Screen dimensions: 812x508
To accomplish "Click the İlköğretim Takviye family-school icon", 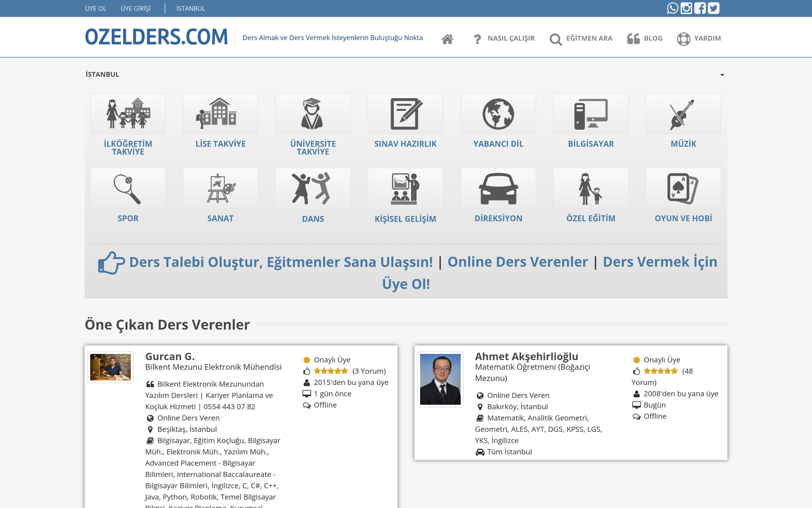I will [x=128, y=113].
